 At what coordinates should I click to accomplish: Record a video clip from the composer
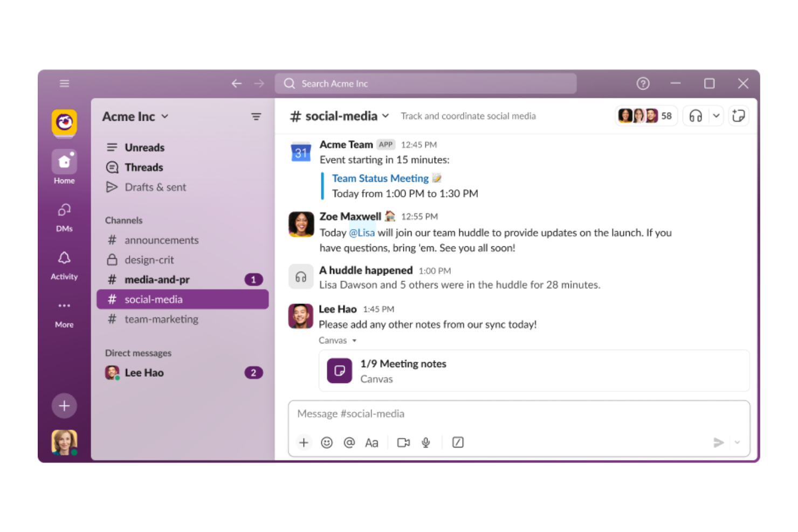[403, 442]
